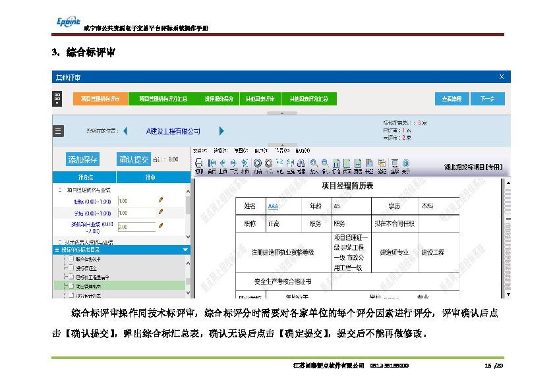Expand the 投标单位标书目录 dropdown arrow
555x392 pixels.
click(185, 250)
